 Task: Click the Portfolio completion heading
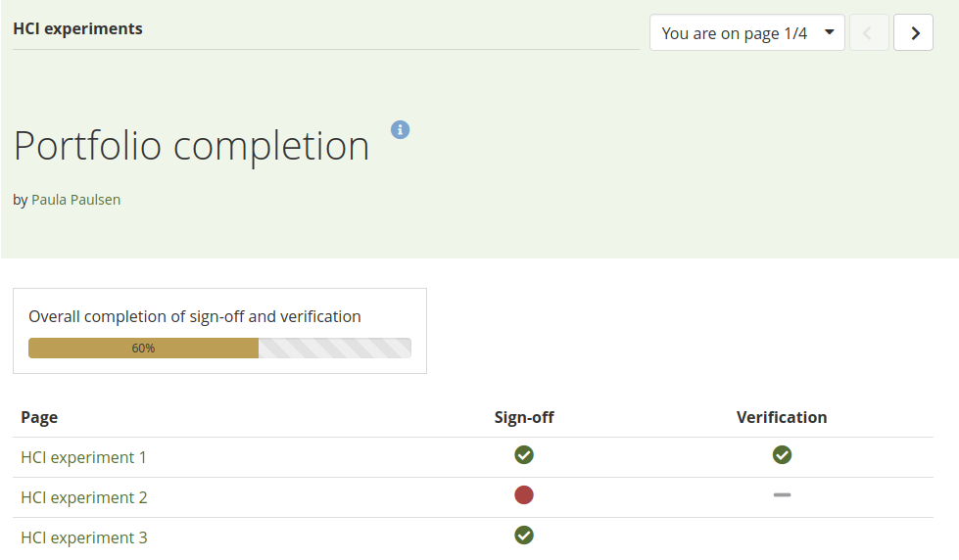192,146
